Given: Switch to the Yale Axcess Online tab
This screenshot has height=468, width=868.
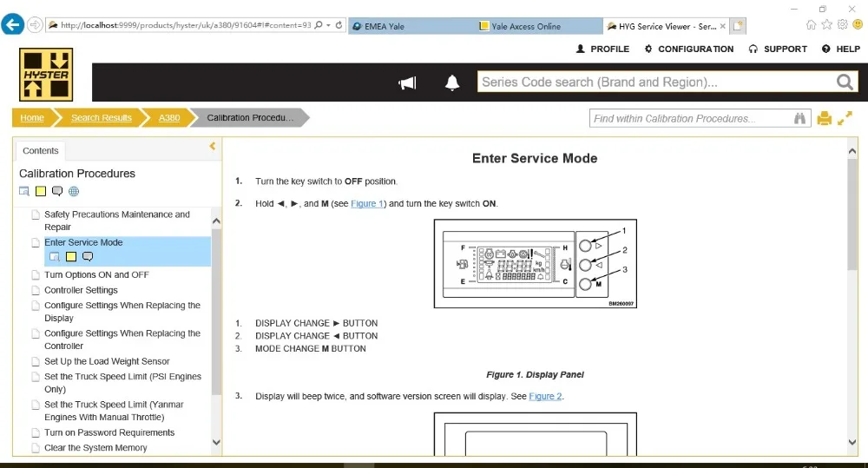Looking at the screenshot, I should [x=540, y=26].
